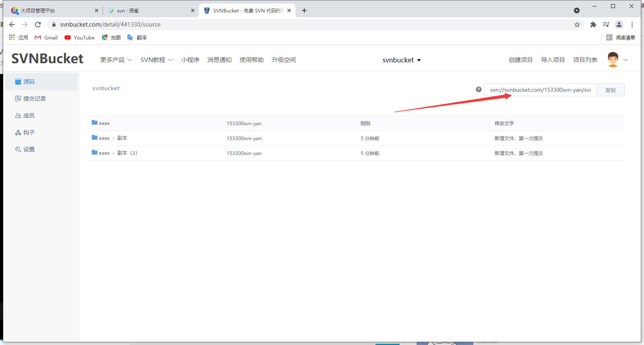Click the 刚刚 commit time
This screenshot has width=644, height=345.
[x=365, y=123]
